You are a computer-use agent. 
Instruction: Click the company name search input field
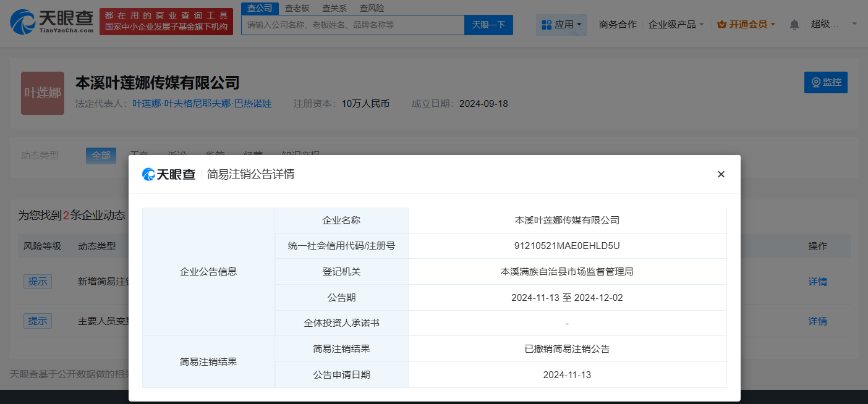352,25
